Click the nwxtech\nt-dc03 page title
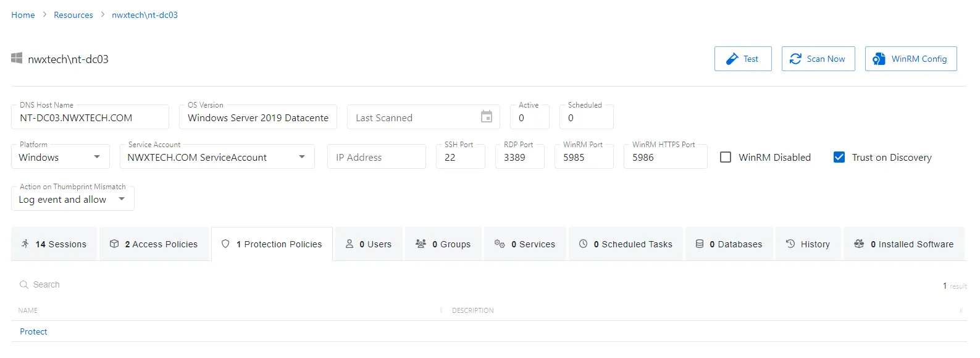 point(68,59)
